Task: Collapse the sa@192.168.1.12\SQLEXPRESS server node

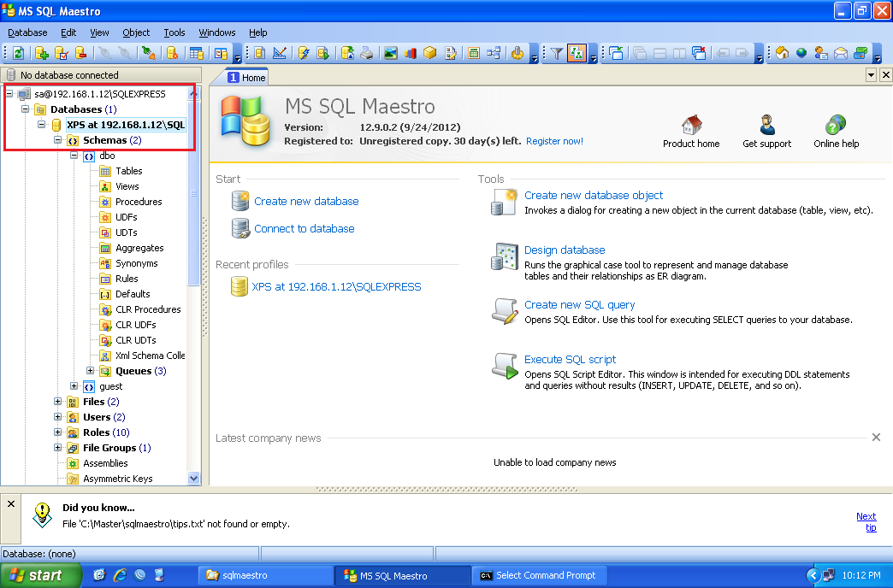Action: 9,93
